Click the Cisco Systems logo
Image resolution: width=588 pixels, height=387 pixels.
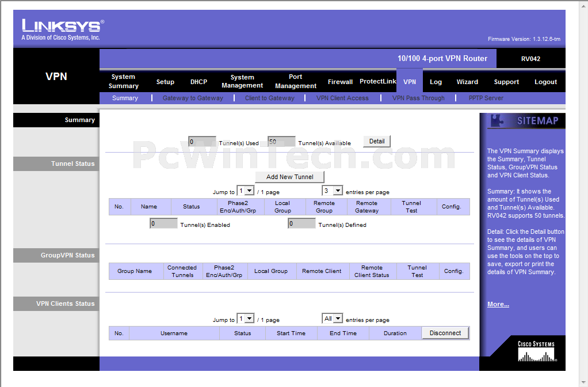click(537, 351)
